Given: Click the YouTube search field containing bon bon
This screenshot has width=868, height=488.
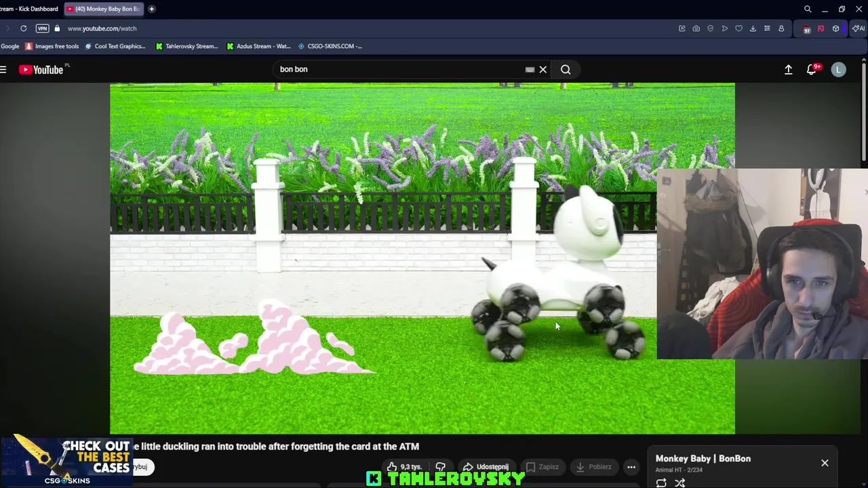Looking at the screenshot, I should tap(400, 69).
